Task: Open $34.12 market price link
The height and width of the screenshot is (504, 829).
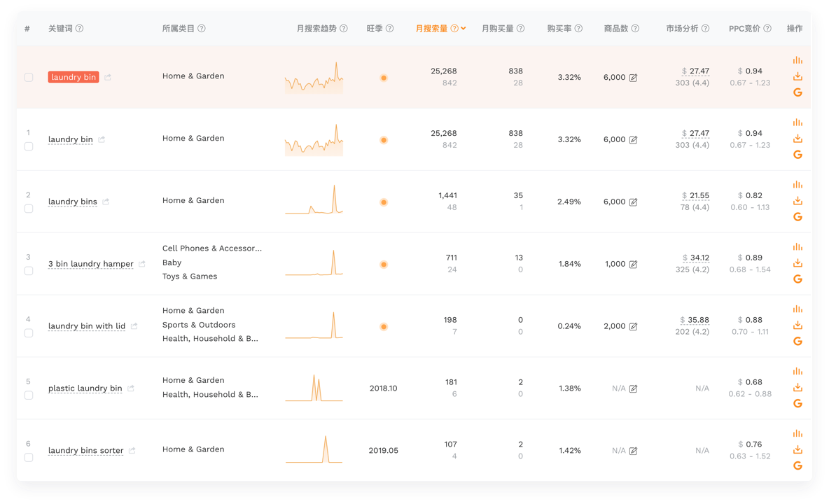Action: 695,258
